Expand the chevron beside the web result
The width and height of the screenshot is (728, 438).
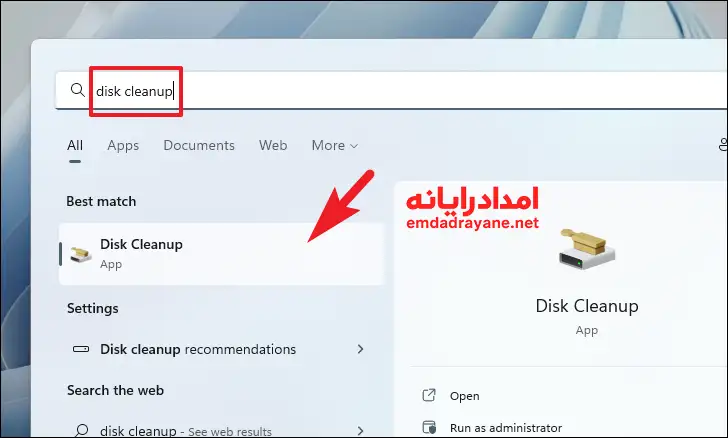360,431
